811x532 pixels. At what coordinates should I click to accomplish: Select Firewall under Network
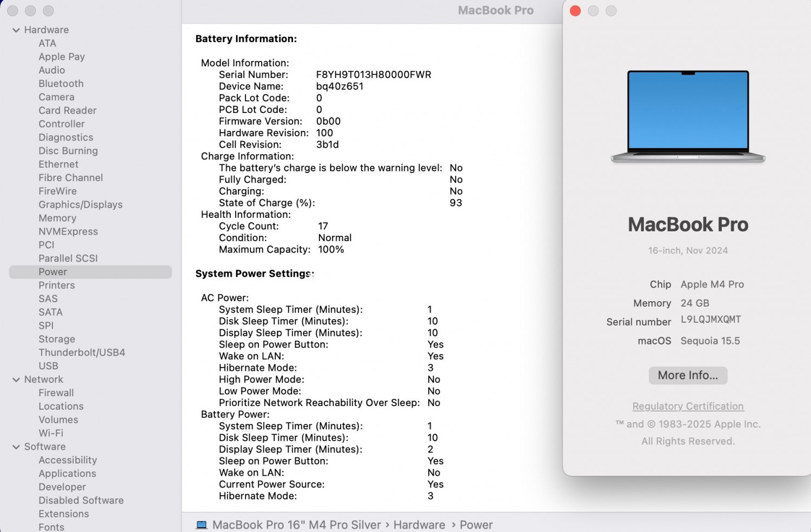(56, 393)
